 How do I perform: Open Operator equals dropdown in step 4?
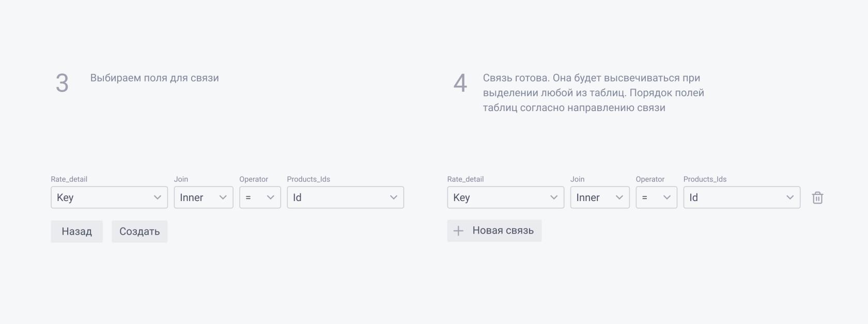click(656, 197)
